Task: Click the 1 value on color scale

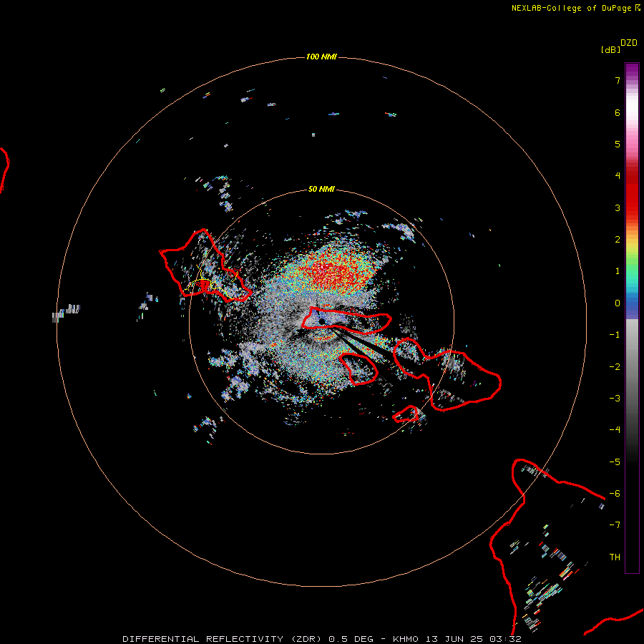Action: point(618,271)
